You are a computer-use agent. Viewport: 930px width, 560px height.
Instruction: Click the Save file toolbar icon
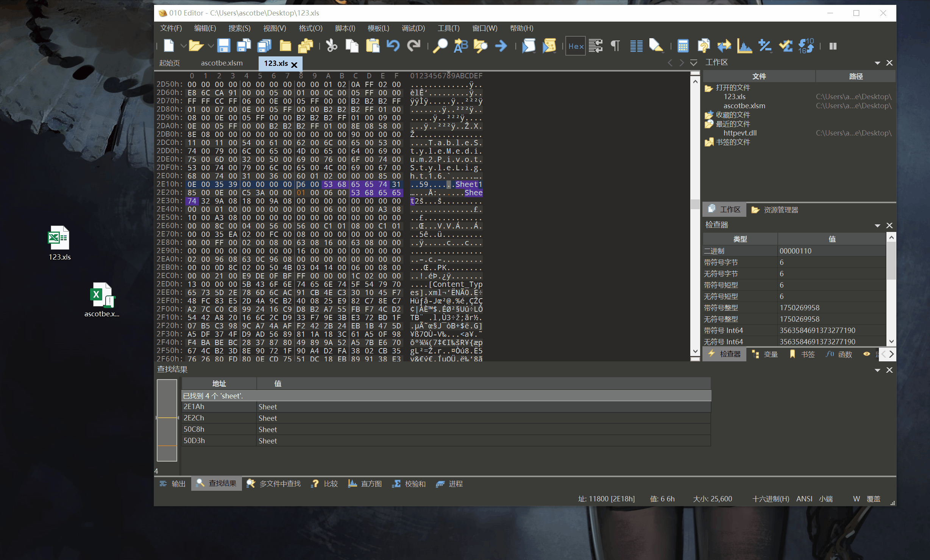pyautogui.click(x=223, y=46)
